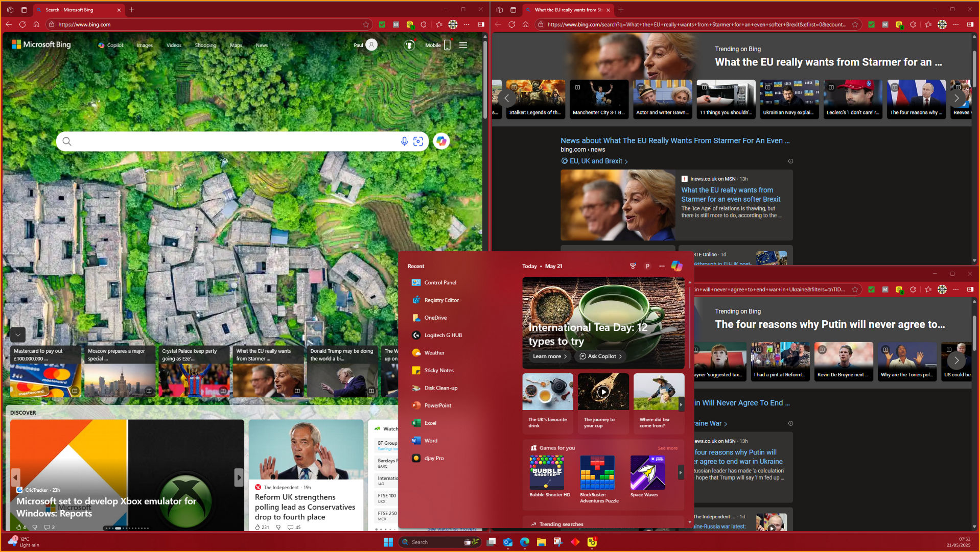Open Images tab on Bing homepage
Screen dimensions: 980x552
coord(145,45)
